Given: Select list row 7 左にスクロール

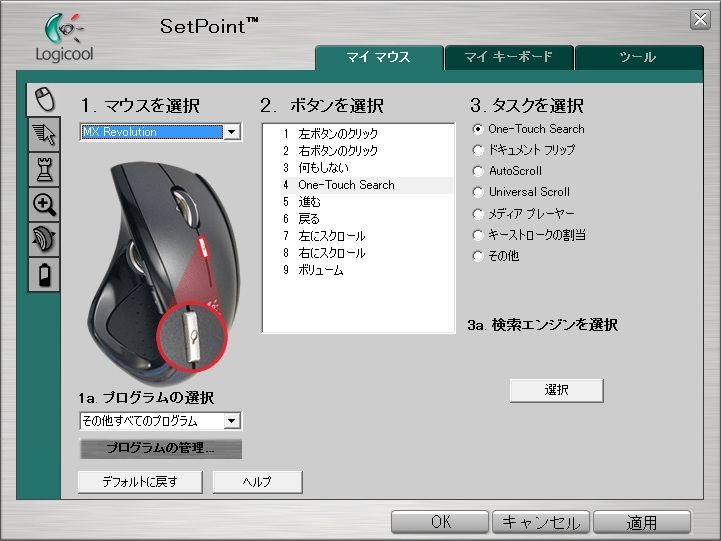Looking at the screenshot, I should click(x=367, y=236).
